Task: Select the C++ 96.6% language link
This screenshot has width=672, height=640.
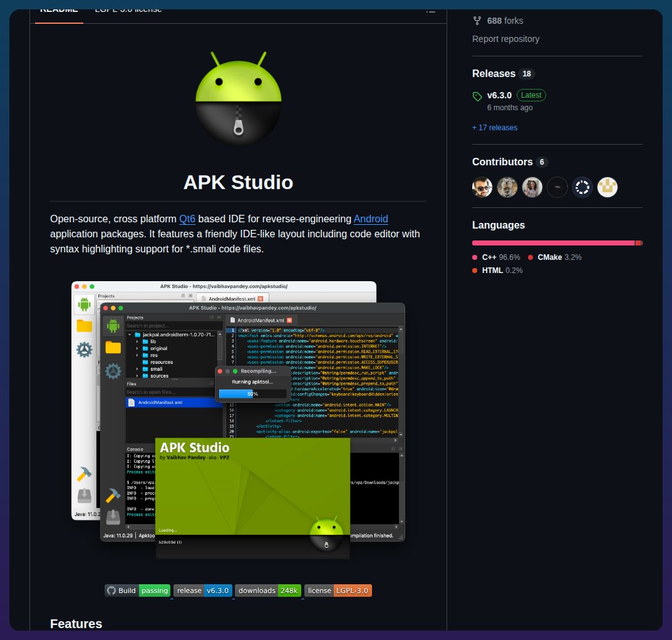Action: tap(496, 257)
